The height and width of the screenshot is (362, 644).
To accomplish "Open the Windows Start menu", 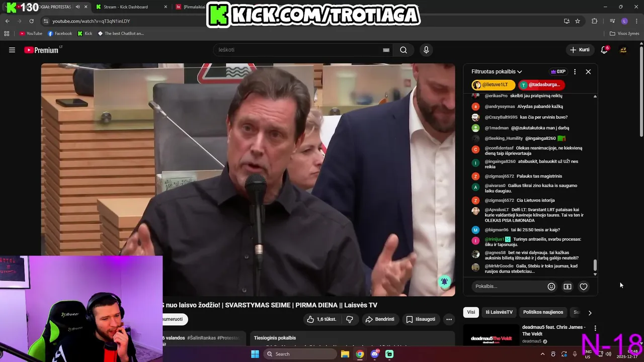I will pyautogui.click(x=255, y=354).
